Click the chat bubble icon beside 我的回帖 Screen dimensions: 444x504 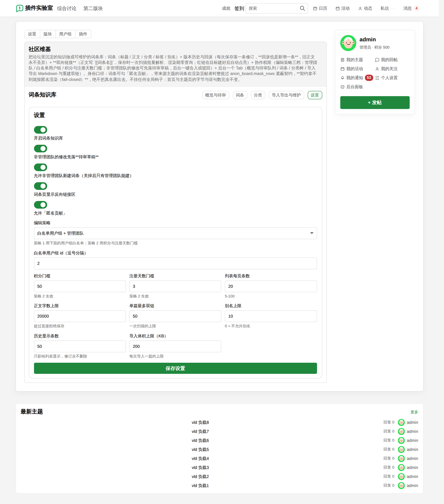[377, 60]
